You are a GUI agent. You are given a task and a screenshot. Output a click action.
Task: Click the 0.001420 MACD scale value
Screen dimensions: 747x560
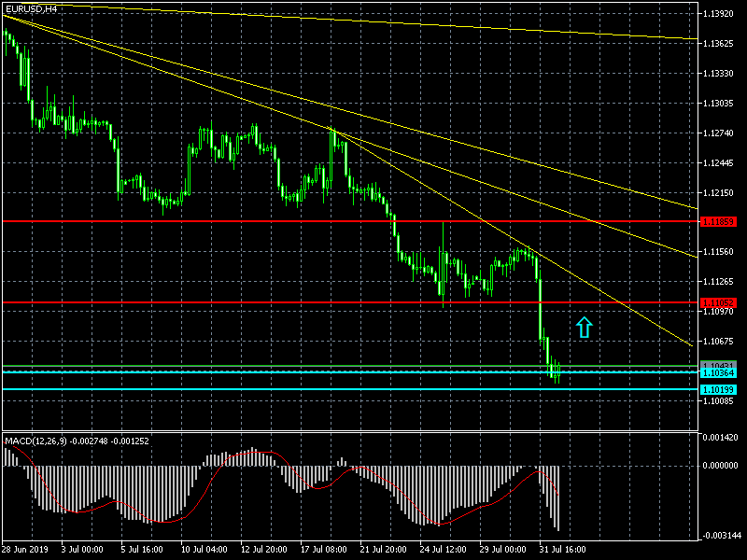coord(722,438)
